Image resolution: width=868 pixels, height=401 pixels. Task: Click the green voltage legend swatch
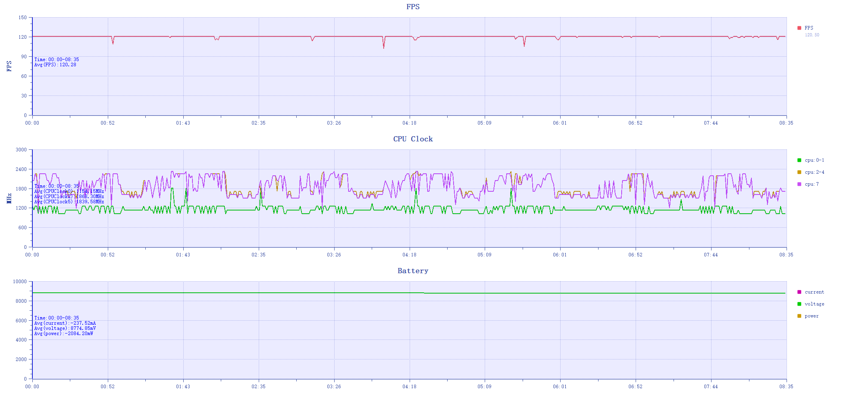point(799,304)
